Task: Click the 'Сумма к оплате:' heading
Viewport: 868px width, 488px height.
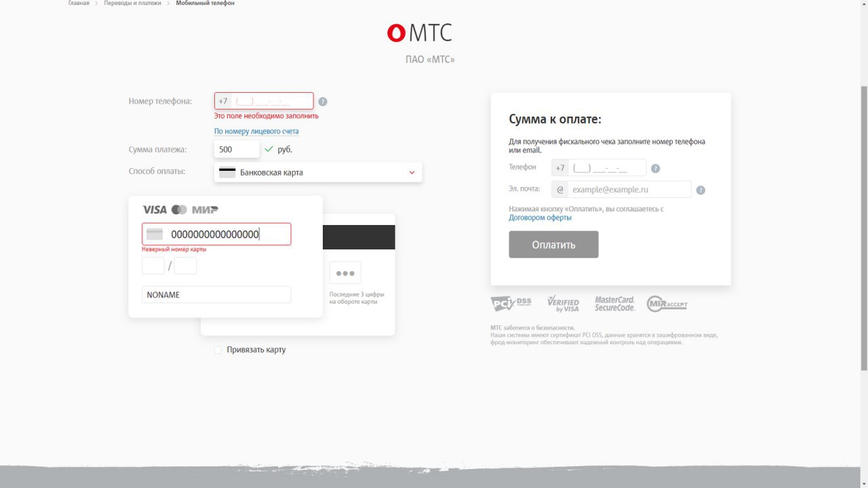Action: click(x=555, y=119)
